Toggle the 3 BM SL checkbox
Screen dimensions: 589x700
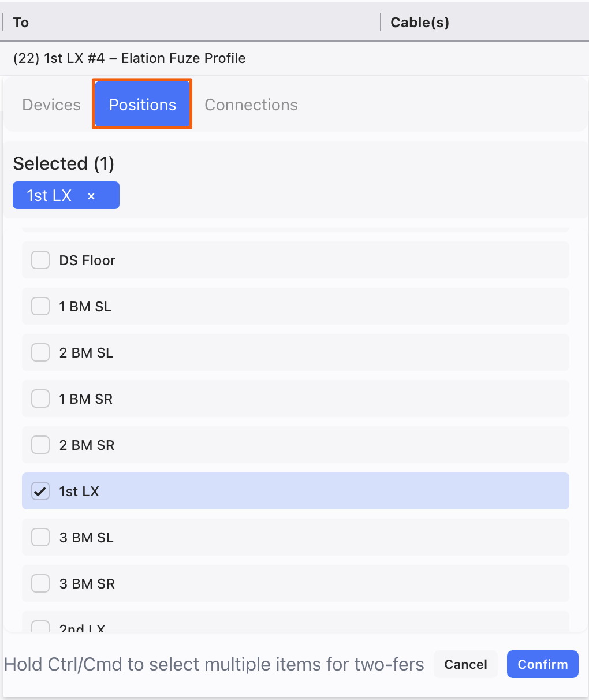tap(40, 537)
